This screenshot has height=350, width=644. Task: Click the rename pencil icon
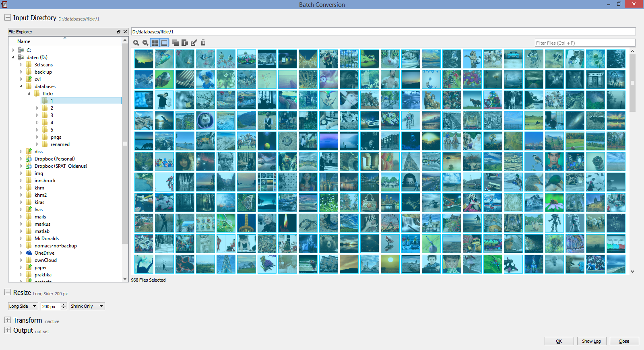194,43
